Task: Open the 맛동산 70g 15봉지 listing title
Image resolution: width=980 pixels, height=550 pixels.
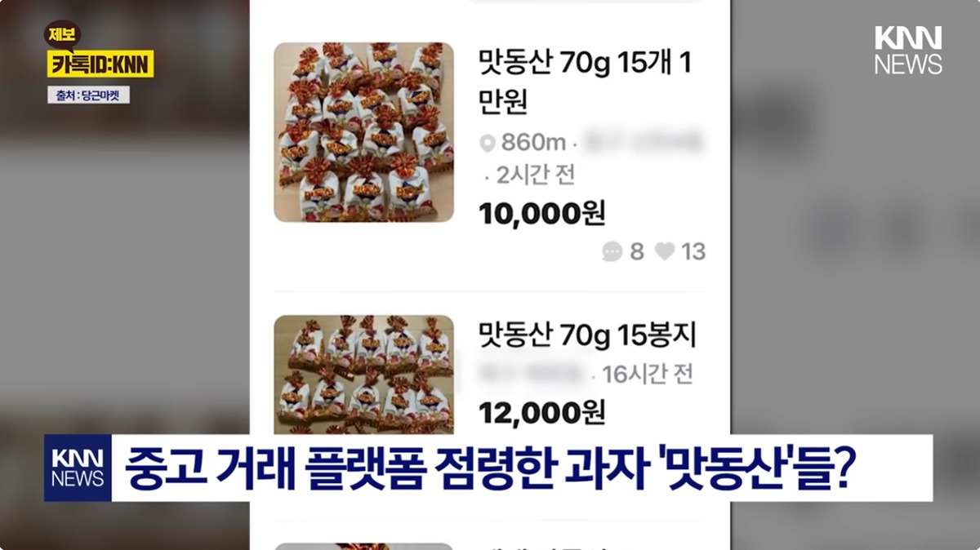Action: (x=587, y=335)
